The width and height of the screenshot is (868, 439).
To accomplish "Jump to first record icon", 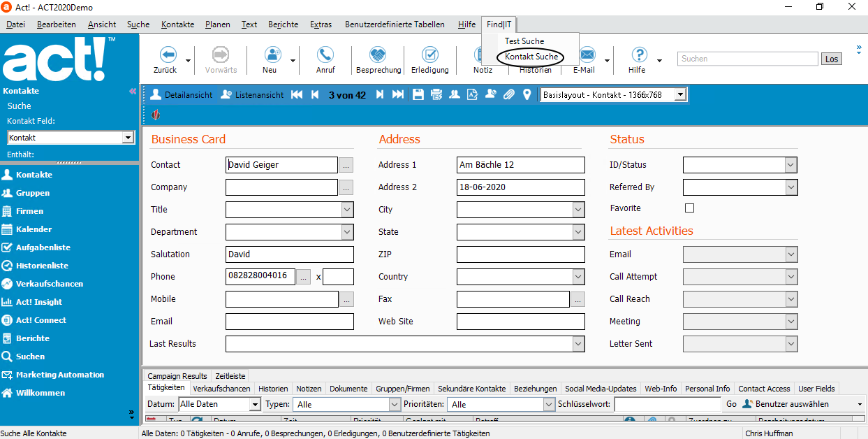I will [x=297, y=94].
